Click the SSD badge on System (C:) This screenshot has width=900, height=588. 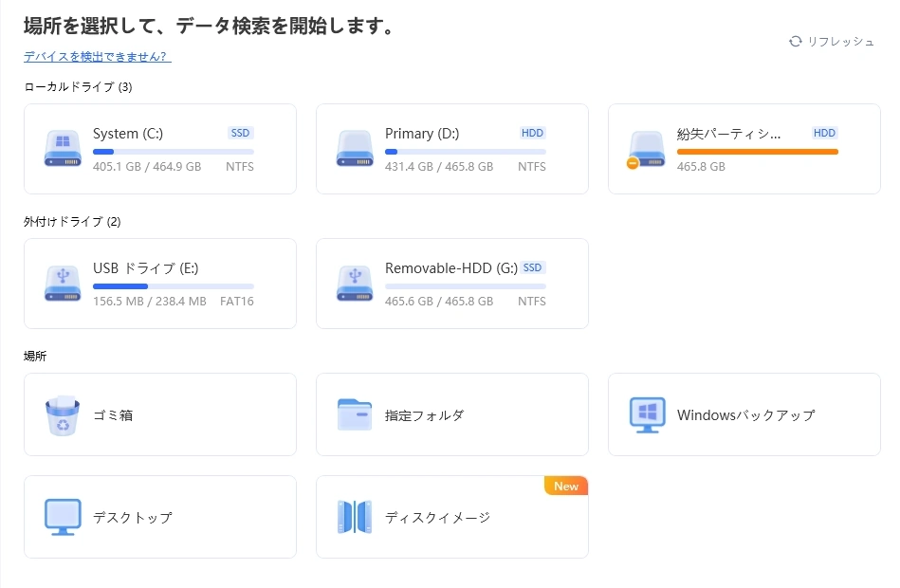[x=240, y=133]
